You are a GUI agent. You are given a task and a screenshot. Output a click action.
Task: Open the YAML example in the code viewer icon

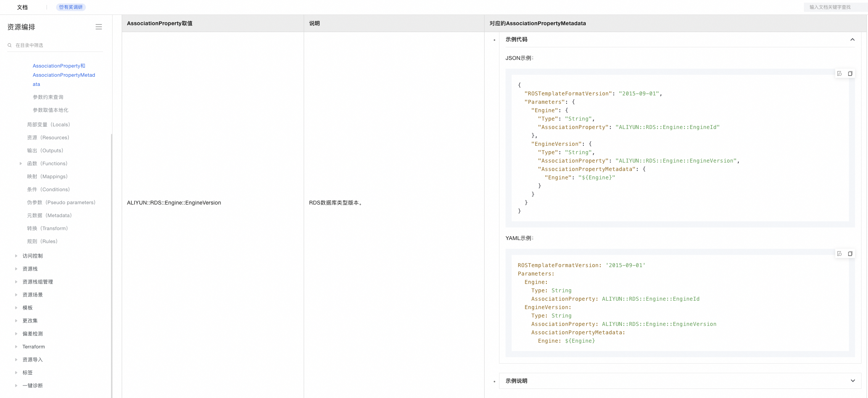tap(839, 254)
